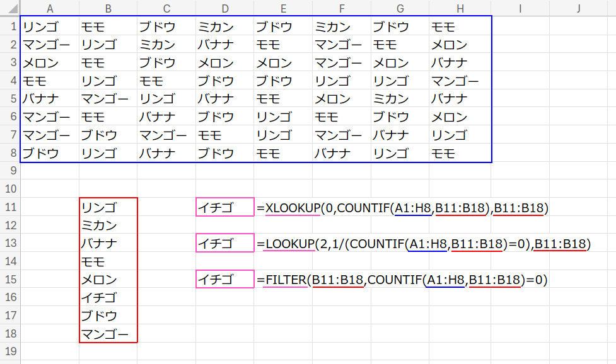Screen dimensions: 616x364
Task: Select row 1 header
Action: [10, 27]
